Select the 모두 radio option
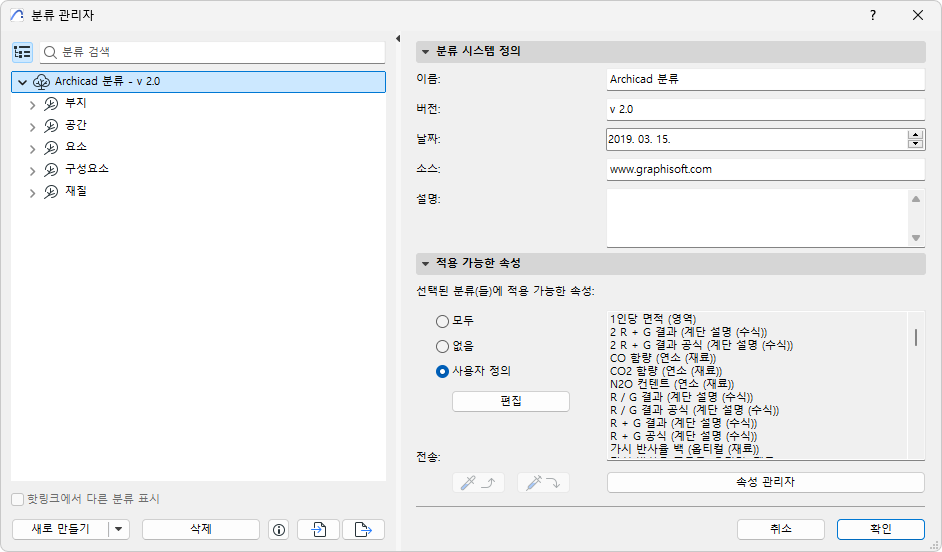The width and height of the screenshot is (942, 552). coord(442,321)
